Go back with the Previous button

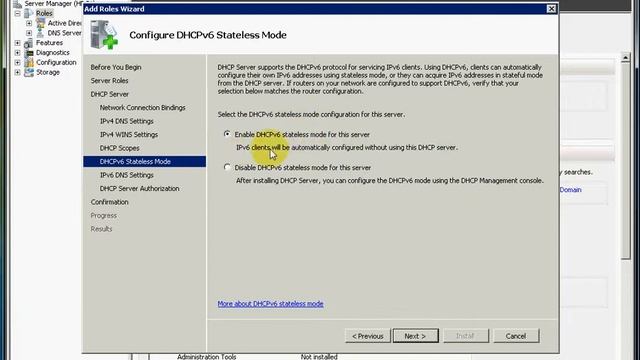coord(368,336)
